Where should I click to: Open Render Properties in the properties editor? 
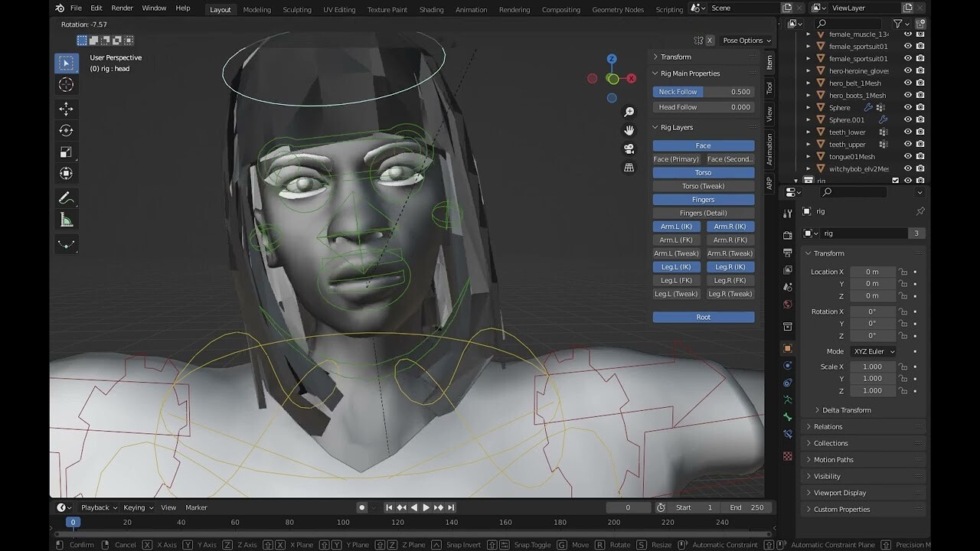click(x=787, y=234)
